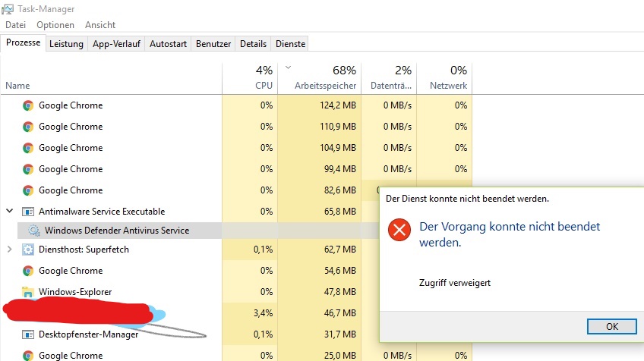Click Chrome icon in the 82,6 MB row
Screen dimensions: 644x361
(x=28, y=190)
